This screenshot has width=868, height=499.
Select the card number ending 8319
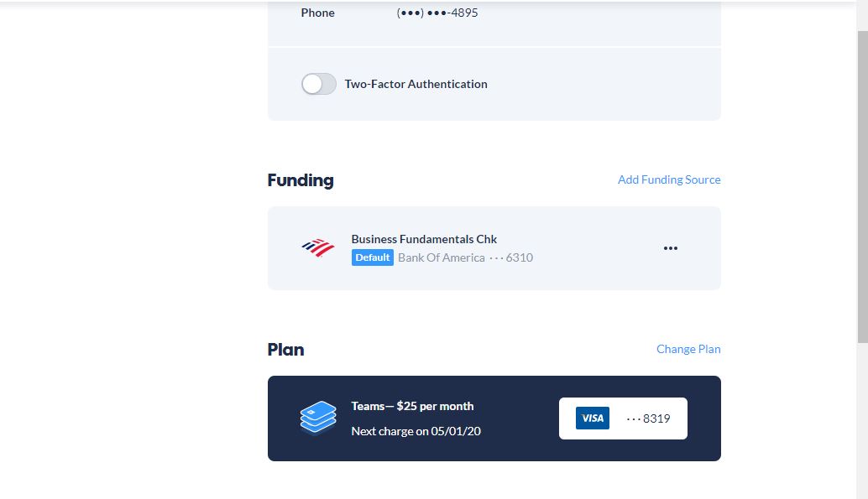[649, 418]
